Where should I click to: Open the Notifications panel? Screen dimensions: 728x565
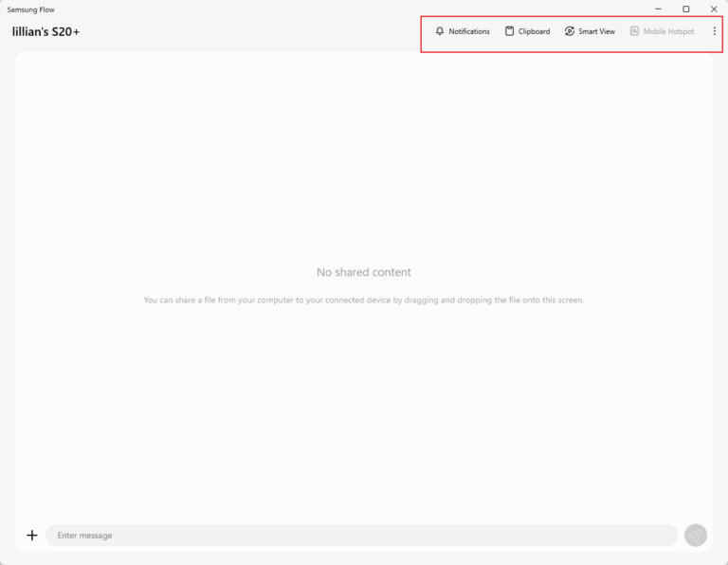point(463,31)
